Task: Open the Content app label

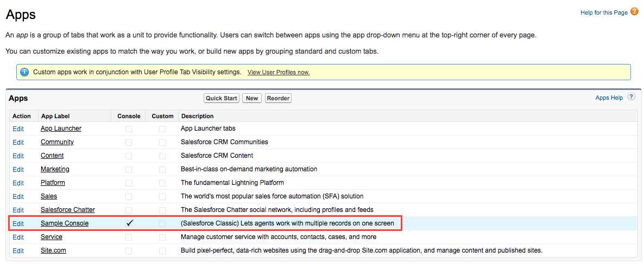Action: [x=52, y=156]
